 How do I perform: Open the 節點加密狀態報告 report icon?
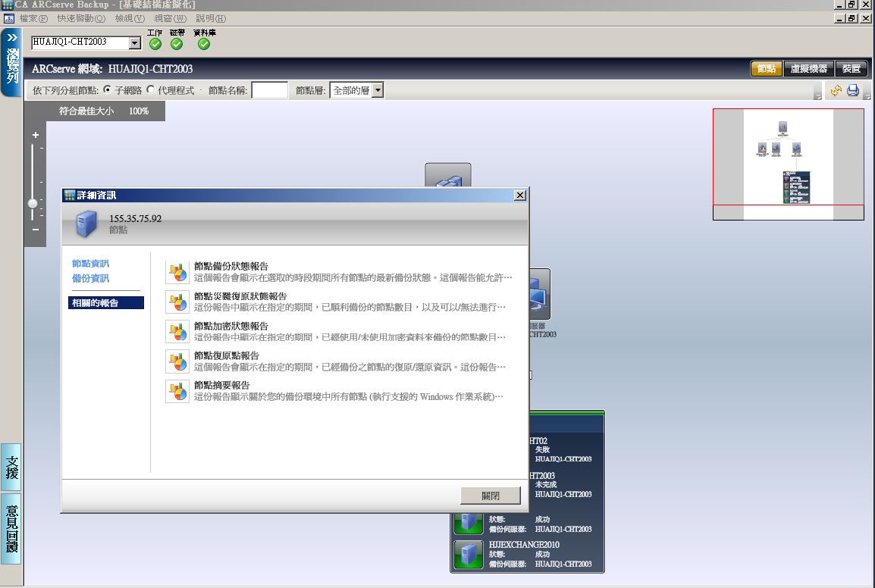point(177,332)
